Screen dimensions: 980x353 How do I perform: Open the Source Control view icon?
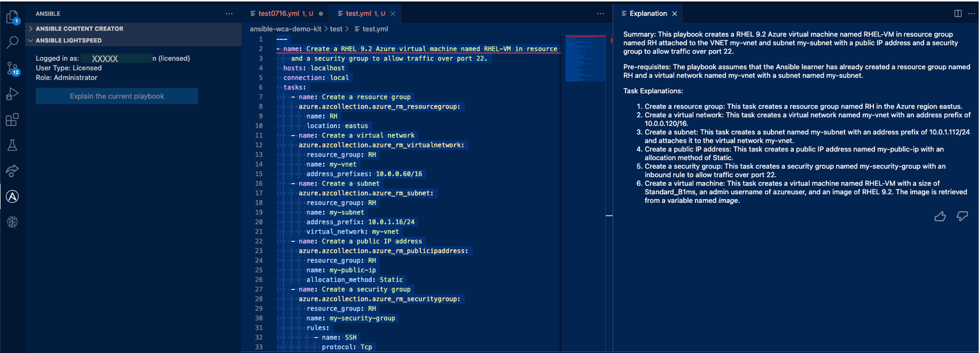click(12, 68)
